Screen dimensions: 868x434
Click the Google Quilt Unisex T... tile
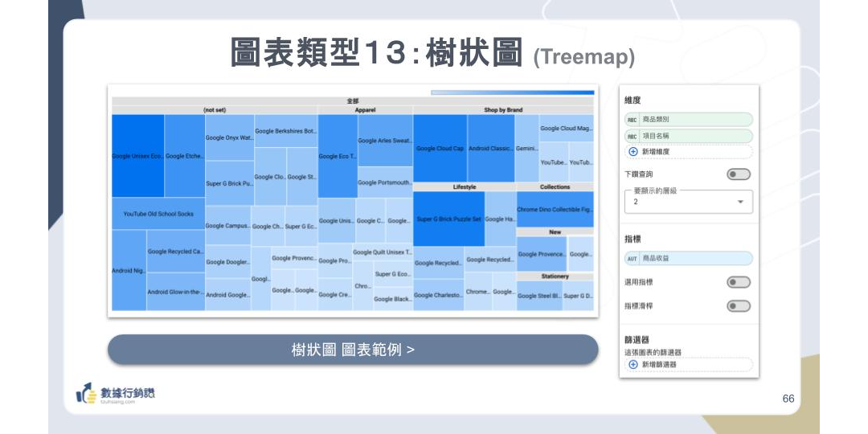(383, 252)
